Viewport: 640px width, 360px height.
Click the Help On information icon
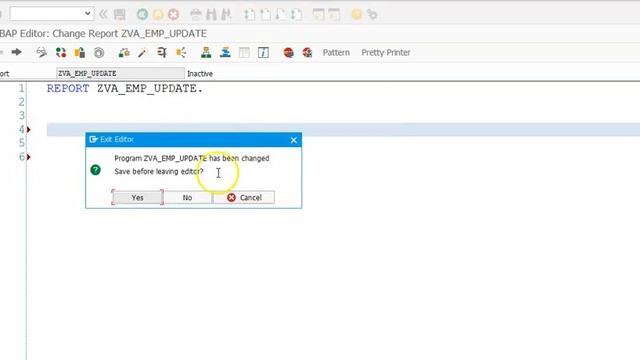click(263, 52)
